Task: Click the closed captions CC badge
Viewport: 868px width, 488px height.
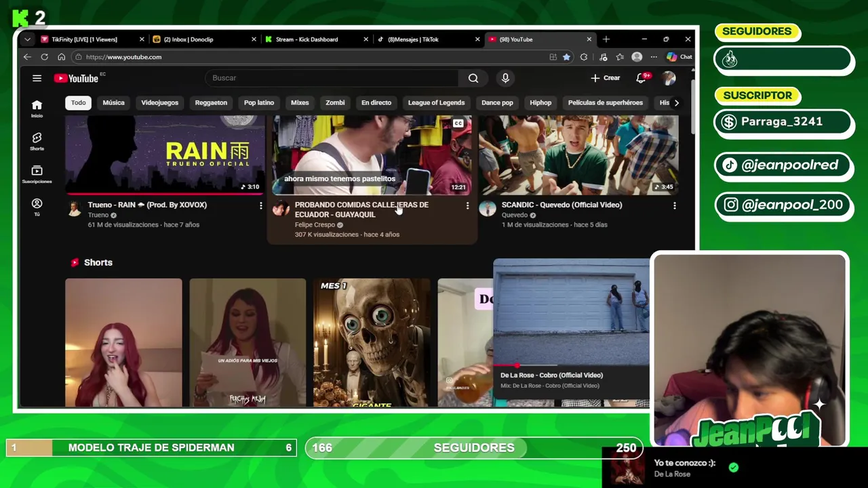Action: (458, 123)
